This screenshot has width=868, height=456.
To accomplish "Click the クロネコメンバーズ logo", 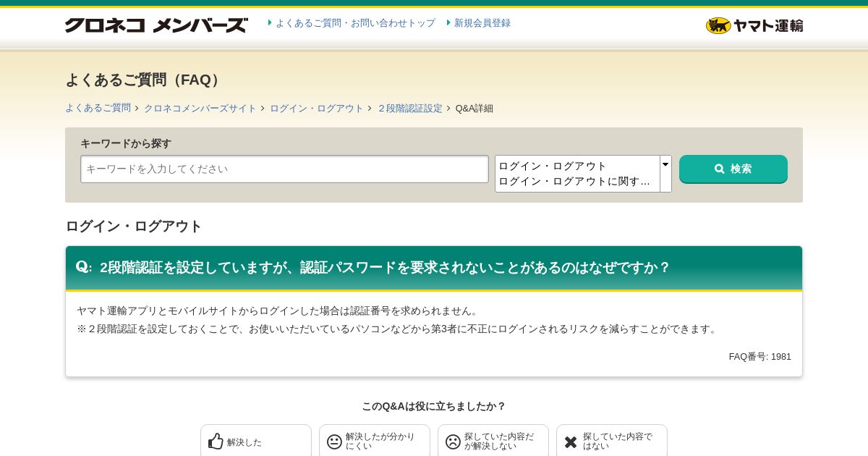I will (156, 25).
